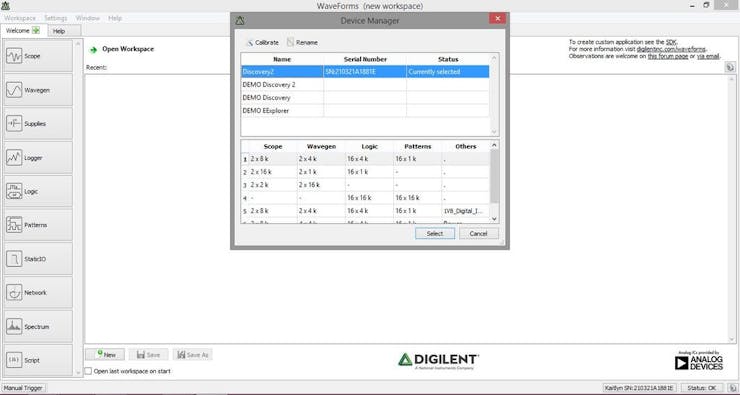Click device list scrollbar down arrow
This screenshot has width=740, height=395.
tap(494, 132)
